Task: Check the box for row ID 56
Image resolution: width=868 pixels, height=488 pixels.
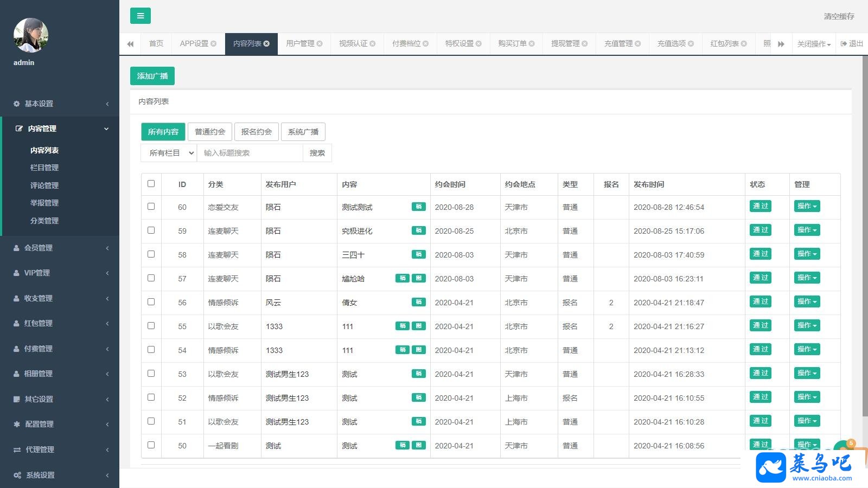Action: [151, 301]
